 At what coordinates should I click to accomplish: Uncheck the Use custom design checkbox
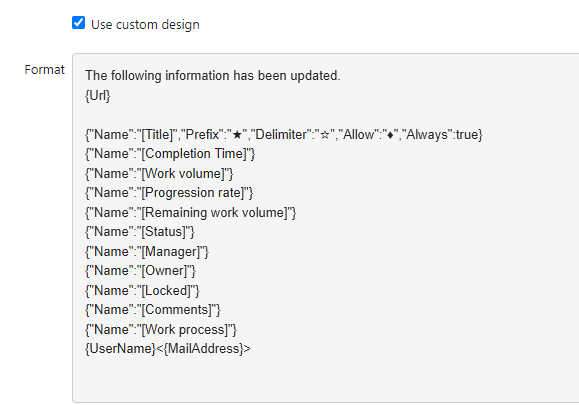[x=78, y=23]
